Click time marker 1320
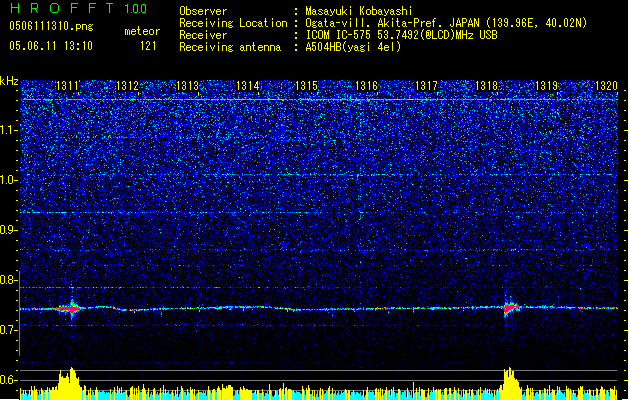The width and height of the screenshot is (629, 400). [x=606, y=86]
